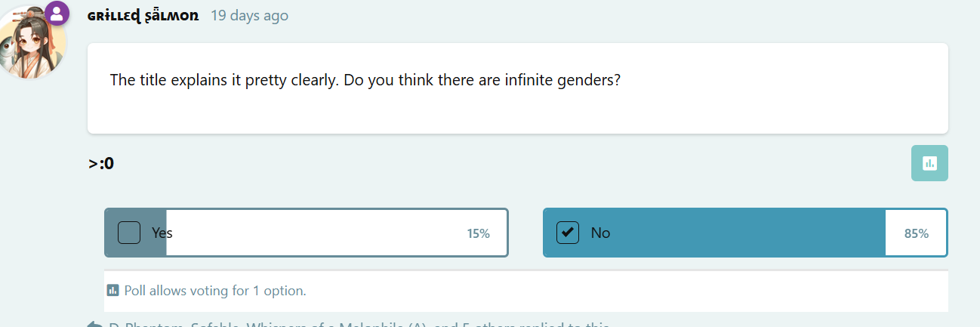Uncheck the No poll checkbox
Viewport: 980px width, 327px height.
[567, 233]
